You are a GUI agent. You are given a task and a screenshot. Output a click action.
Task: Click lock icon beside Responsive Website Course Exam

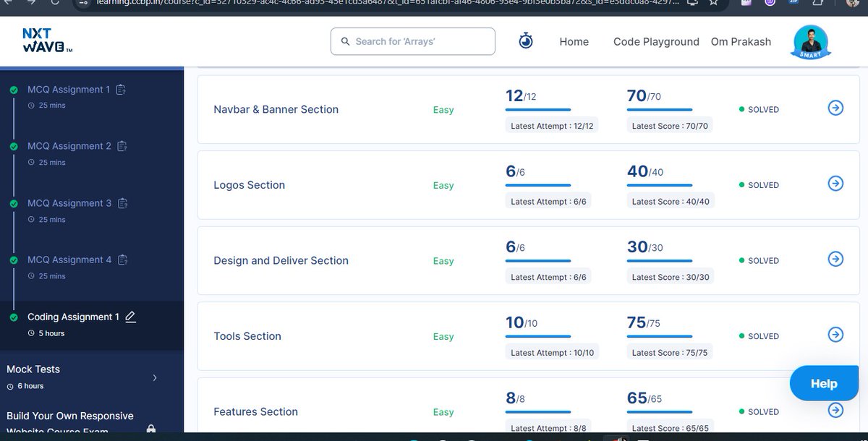(x=150, y=429)
